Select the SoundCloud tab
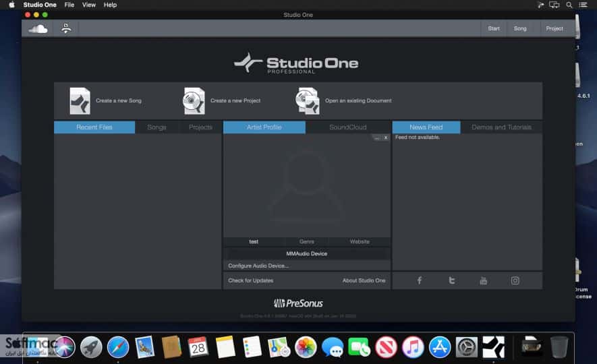 pos(348,127)
